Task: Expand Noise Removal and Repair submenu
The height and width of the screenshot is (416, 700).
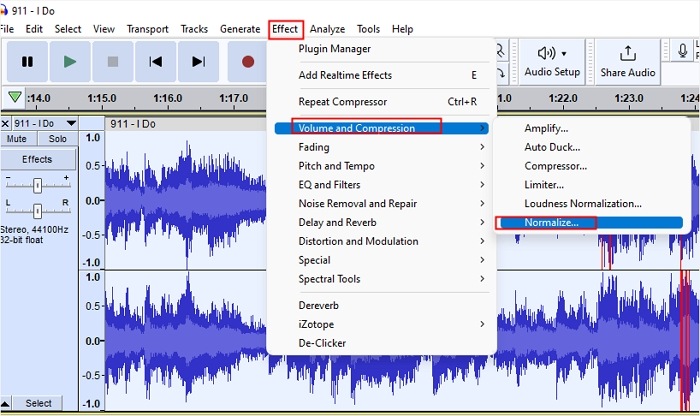Action: 382,204
